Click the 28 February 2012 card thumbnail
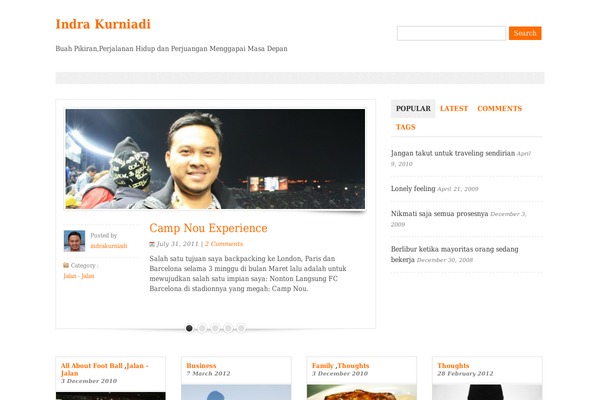600x400 pixels. [487, 392]
